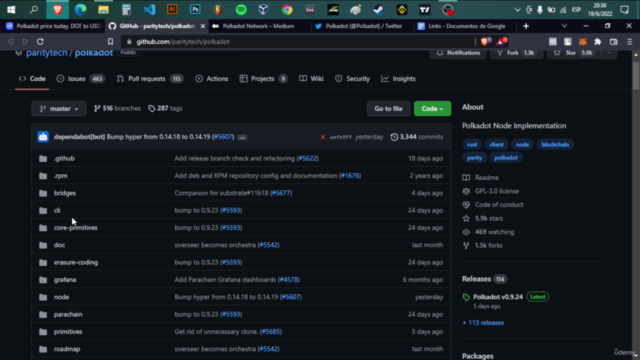Image resolution: width=640 pixels, height=360 pixels.
Task: Open master branch dropdown
Action: pos(59,109)
